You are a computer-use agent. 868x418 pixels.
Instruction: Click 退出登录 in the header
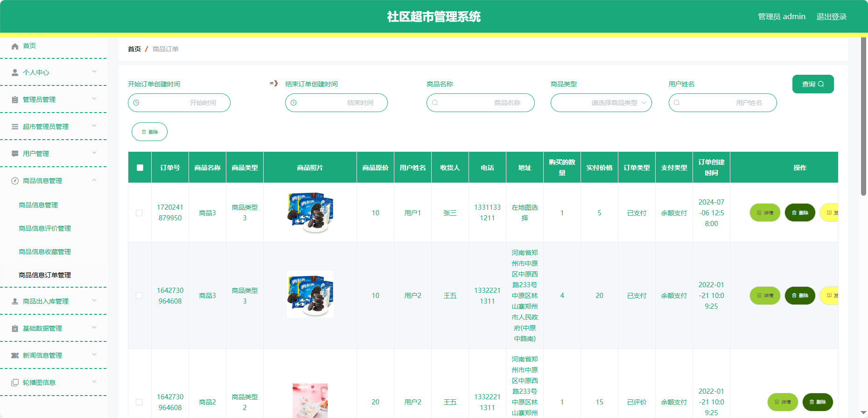pyautogui.click(x=831, y=16)
